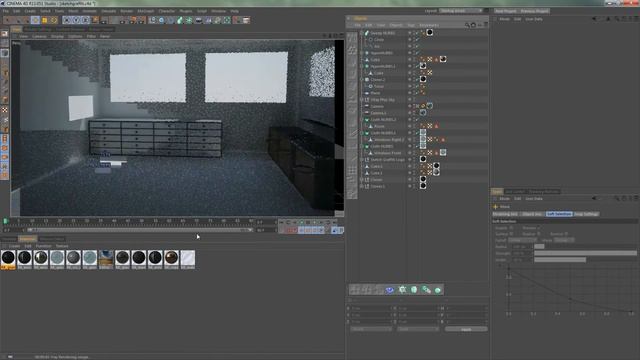Toggle enable checkmark on Torus row
The image size is (640, 360).
coord(417,86)
